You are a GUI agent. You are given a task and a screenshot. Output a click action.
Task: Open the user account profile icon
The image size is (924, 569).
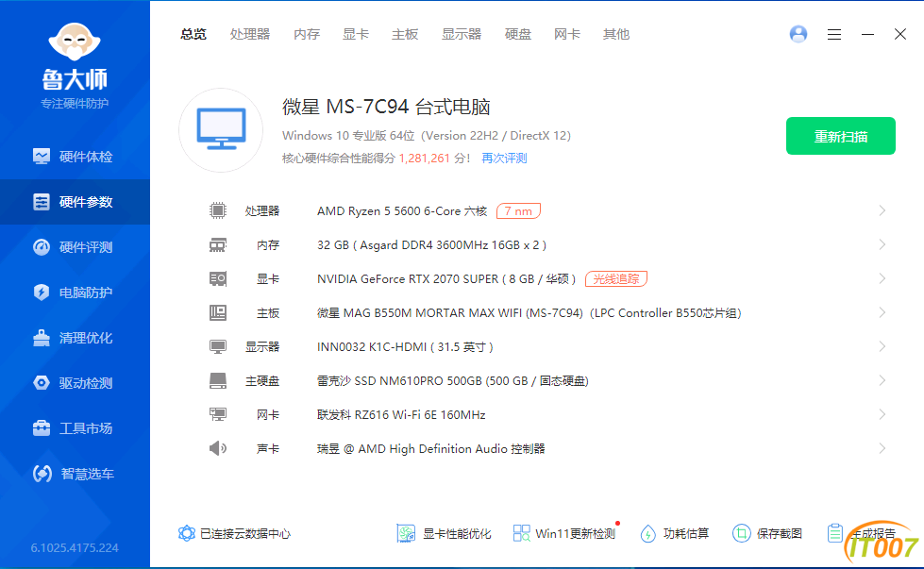coord(798,34)
